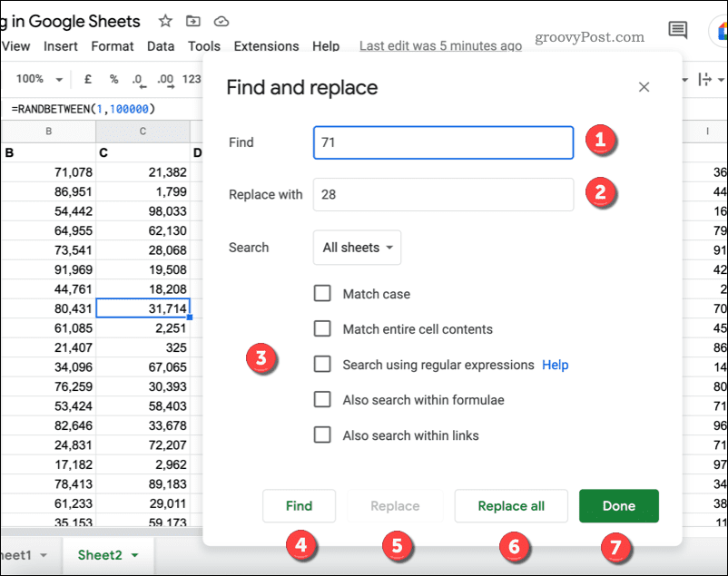Select cell containing 98,033
728x576 pixels.
[143, 211]
